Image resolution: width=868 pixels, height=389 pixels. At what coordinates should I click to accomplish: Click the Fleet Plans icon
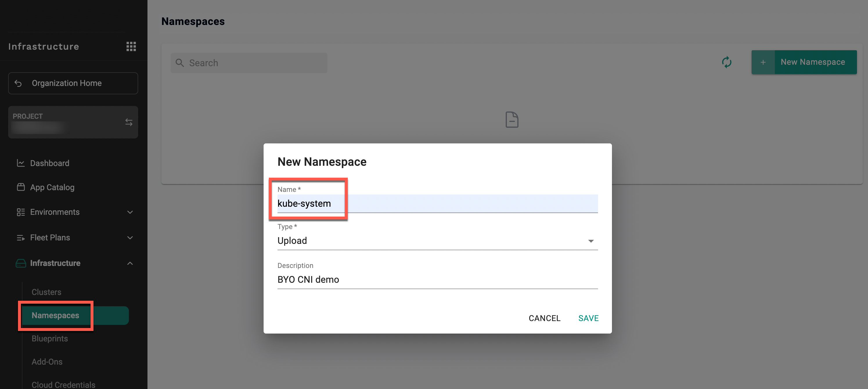[21, 238]
